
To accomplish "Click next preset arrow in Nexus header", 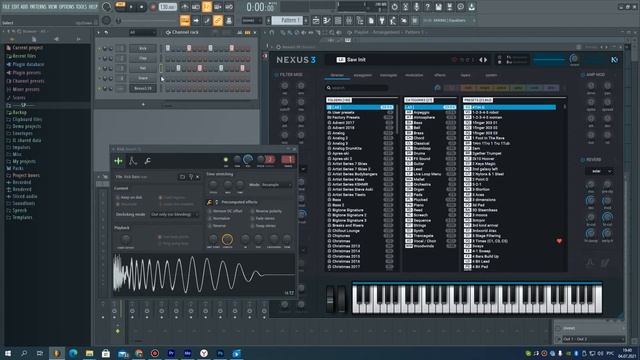I will 486,60.
